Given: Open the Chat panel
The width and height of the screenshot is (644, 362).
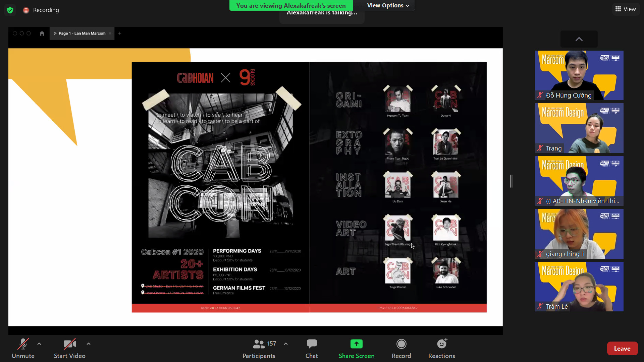Looking at the screenshot, I should click(312, 349).
